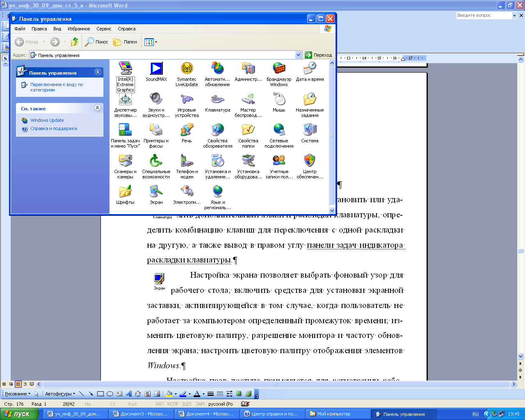
Task: Open the Речь icon
Action: point(187,130)
